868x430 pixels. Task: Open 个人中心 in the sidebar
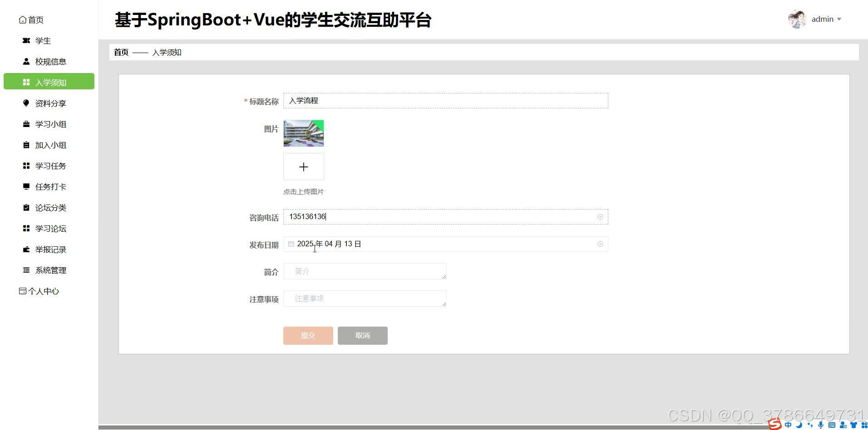pos(43,291)
